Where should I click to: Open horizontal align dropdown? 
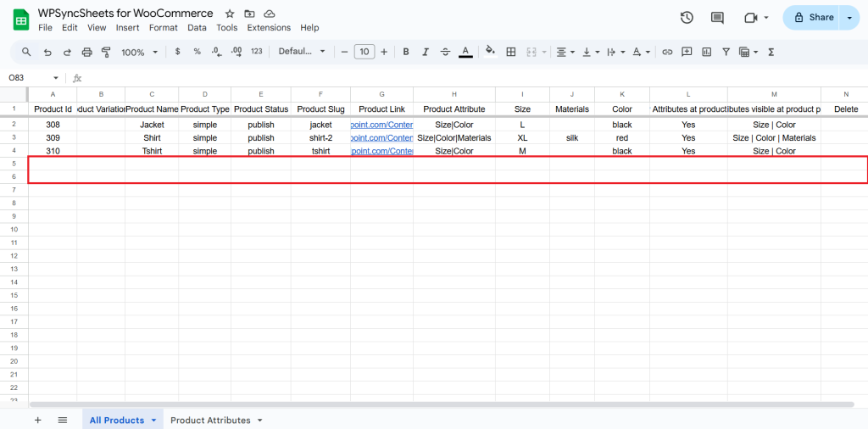pos(565,52)
